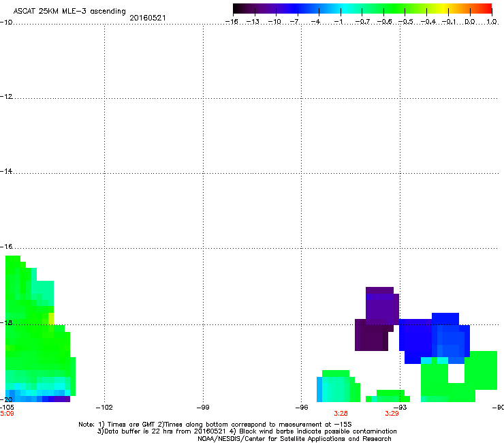Pick the cyan section of the colorbar
The image size is (504, 443).
[343, 9]
